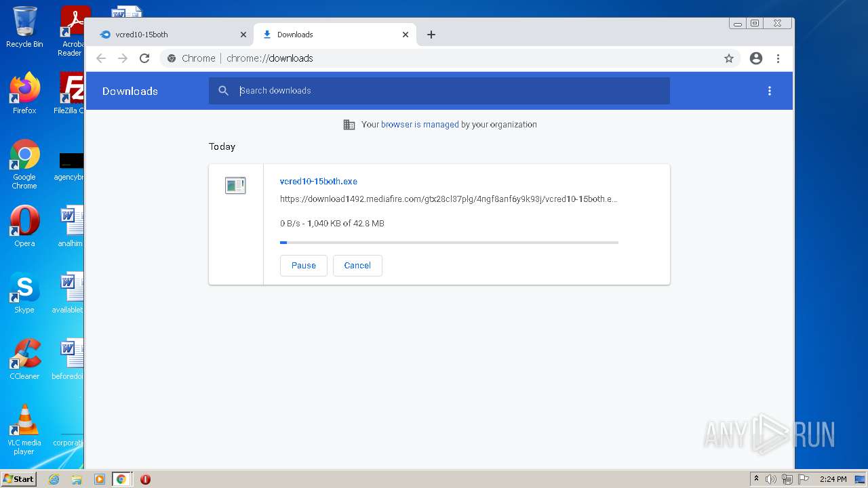This screenshot has height=488, width=868.
Task: Click the mediafire download source URL
Action: [449, 199]
